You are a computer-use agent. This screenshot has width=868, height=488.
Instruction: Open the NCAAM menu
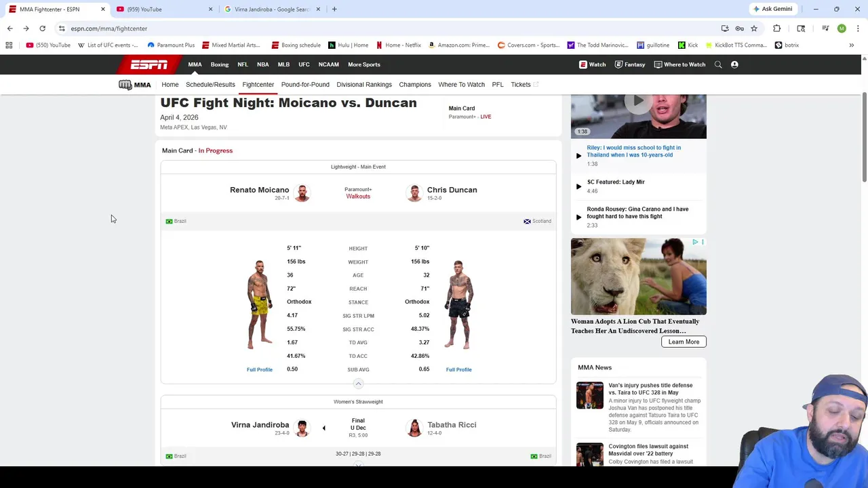click(x=328, y=64)
